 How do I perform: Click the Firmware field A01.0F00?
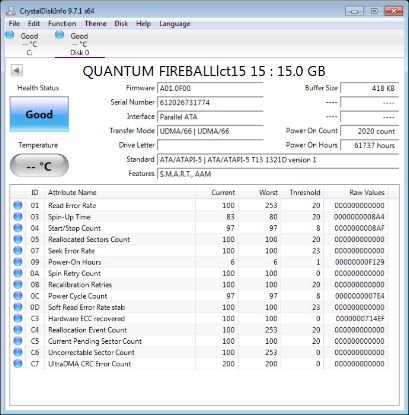click(210, 88)
